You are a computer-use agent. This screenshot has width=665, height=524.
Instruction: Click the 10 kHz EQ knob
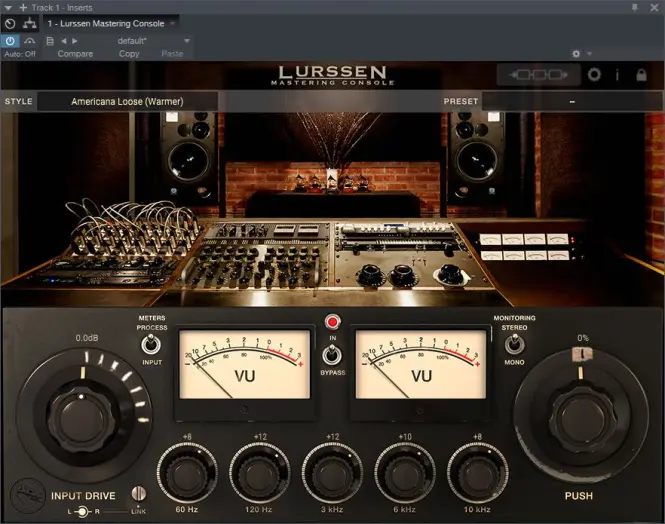click(477, 474)
